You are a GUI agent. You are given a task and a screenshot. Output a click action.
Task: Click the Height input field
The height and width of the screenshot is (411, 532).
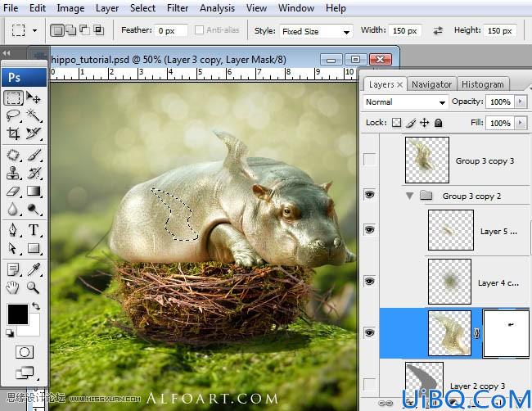(500, 31)
